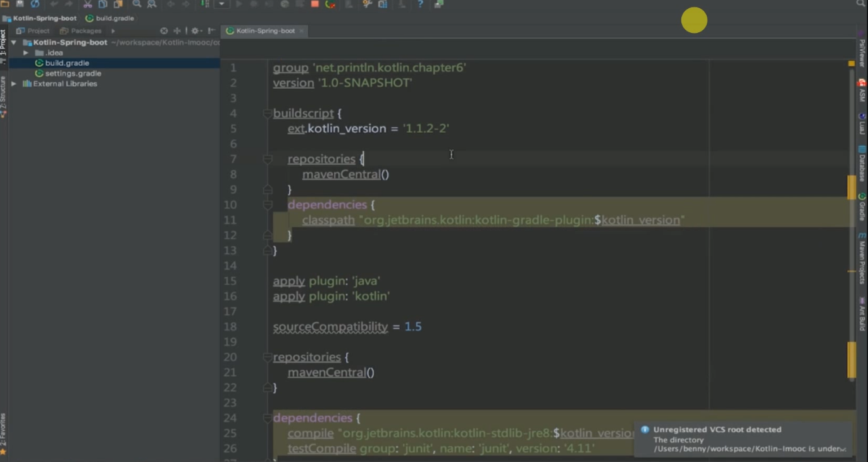Open the ASM side tab
The image size is (868, 462).
click(862, 91)
